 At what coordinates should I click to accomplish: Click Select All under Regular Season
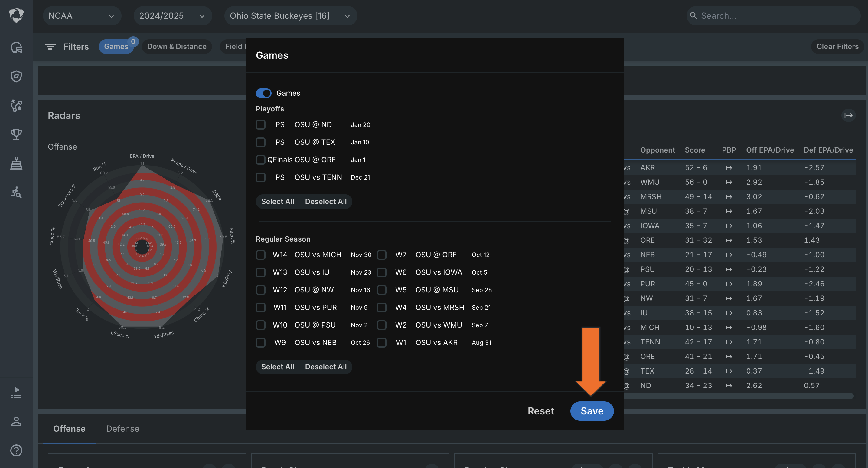(x=278, y=367)
